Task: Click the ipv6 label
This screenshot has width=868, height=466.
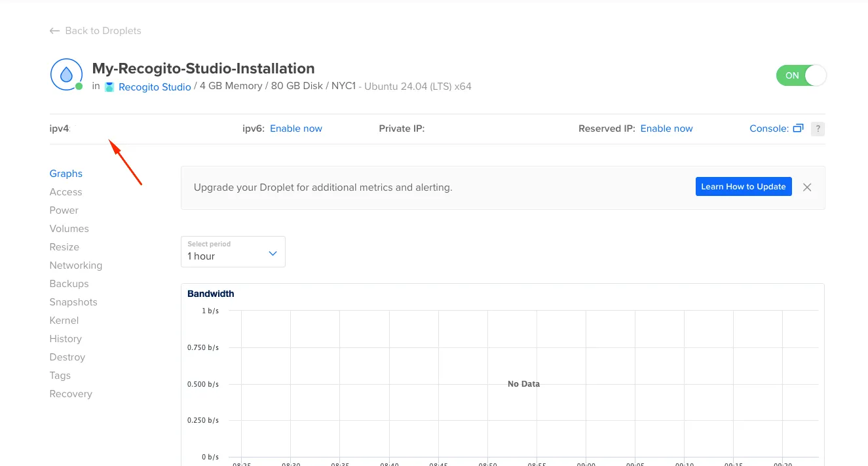Action: click(254, 128)
